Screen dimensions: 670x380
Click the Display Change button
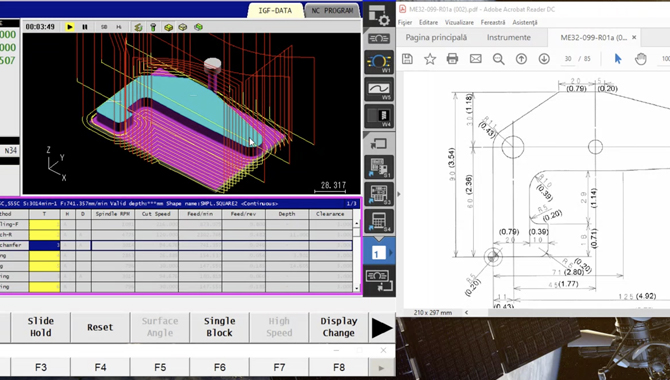pos(338,327)
